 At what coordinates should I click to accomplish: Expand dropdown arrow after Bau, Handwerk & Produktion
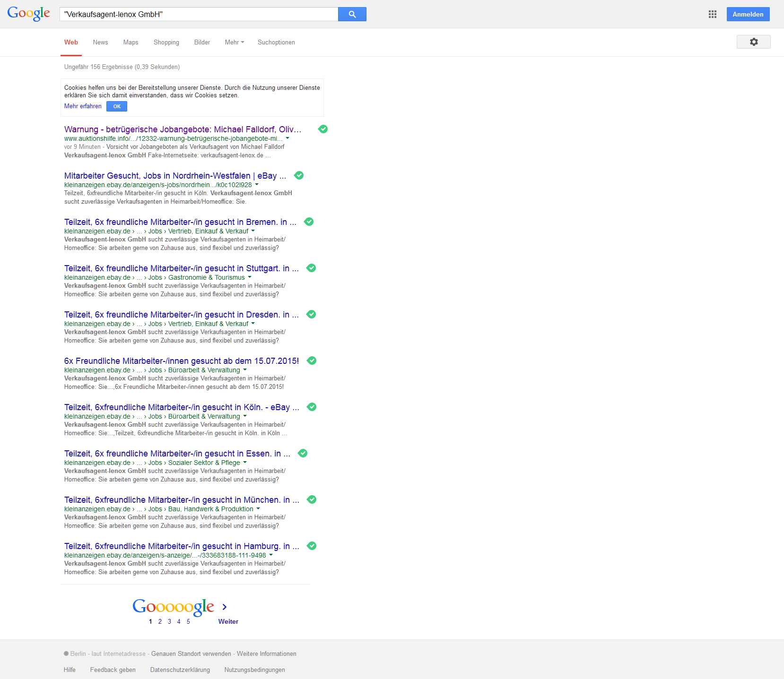(258, 509)
